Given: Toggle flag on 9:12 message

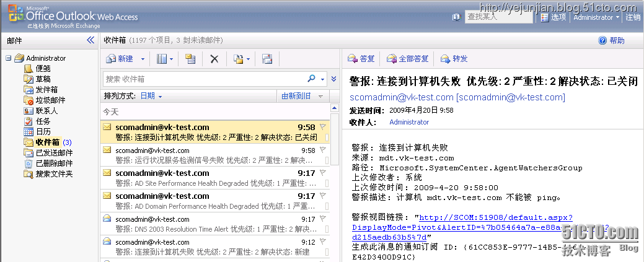Looking at the screenshot, I should coord(323,242).
